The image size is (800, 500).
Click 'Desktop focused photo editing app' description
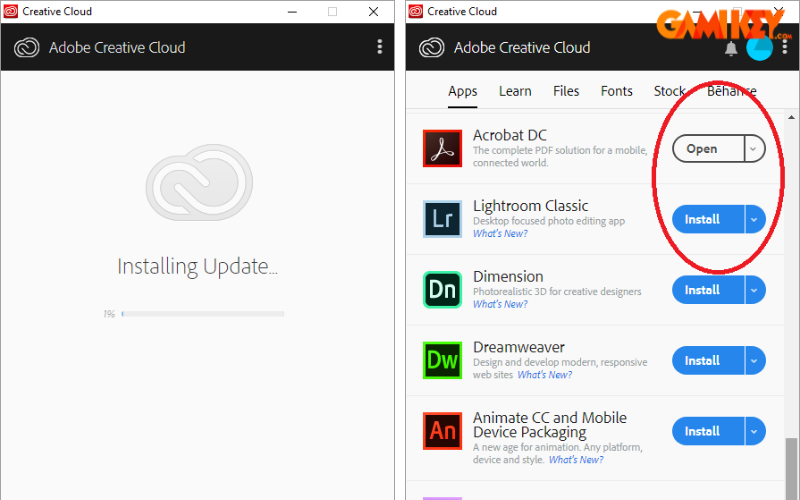[549, 221]
